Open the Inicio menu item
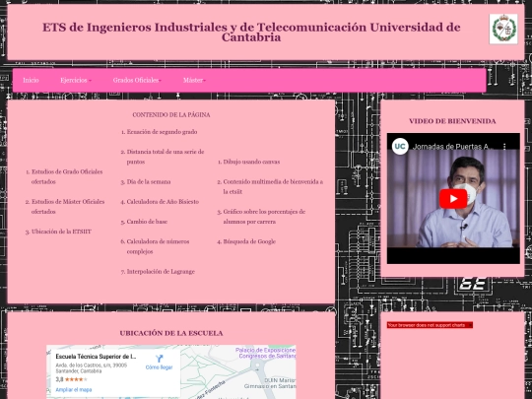Viewport: 532px width, 399px height. 31,80
